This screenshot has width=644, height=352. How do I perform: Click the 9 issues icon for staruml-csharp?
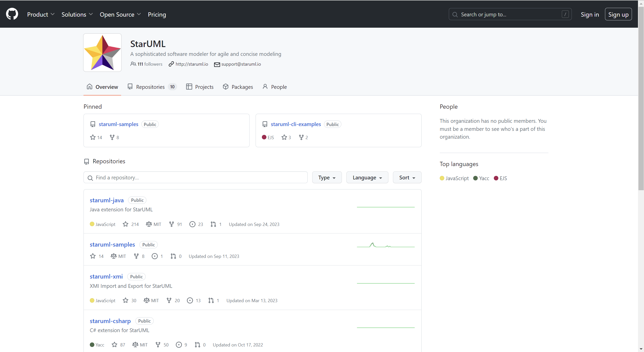[179, 345]
